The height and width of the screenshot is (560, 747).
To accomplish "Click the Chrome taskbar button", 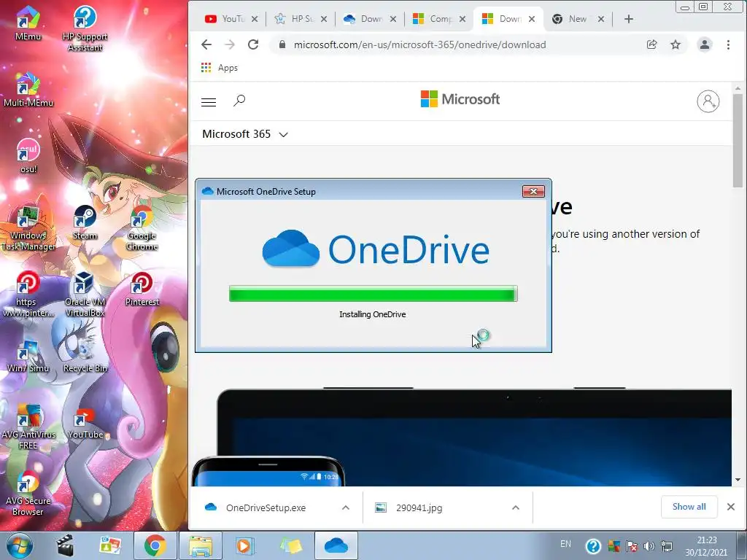I will click(155, 545).
